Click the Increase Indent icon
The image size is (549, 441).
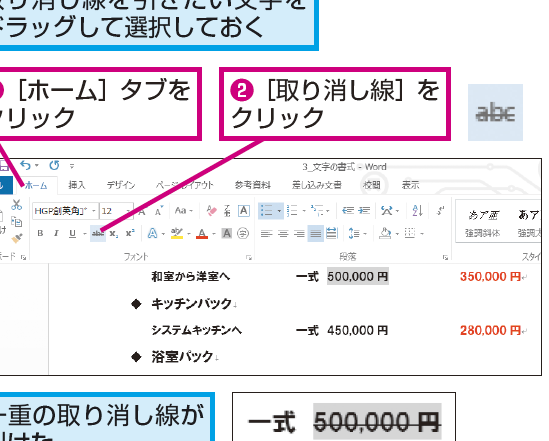[364, 211]
